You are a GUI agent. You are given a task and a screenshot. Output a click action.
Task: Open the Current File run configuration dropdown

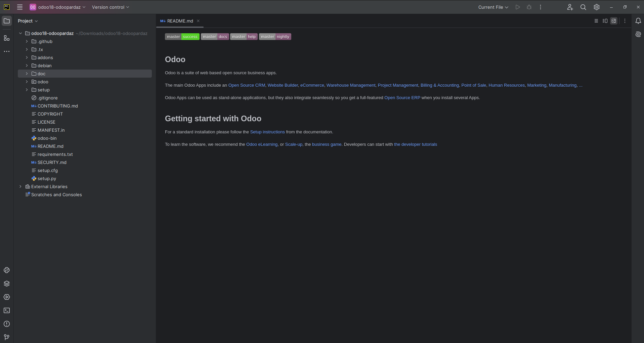point(493,7)
